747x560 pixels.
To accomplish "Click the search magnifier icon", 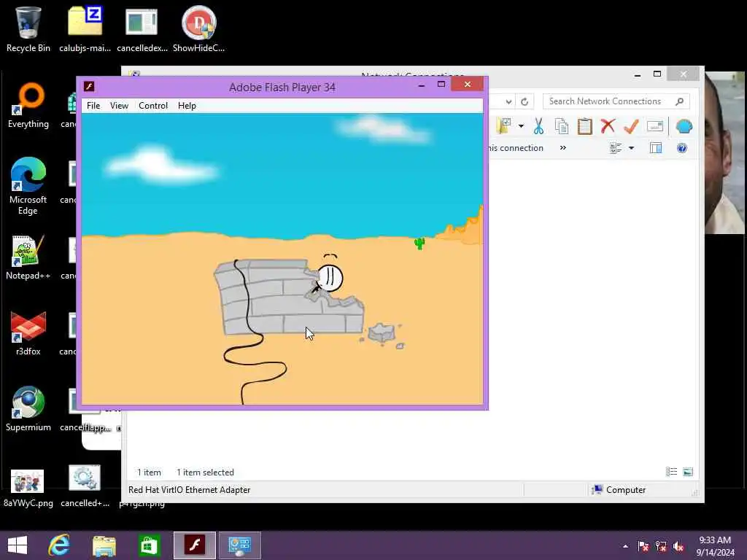I will click(680, 101).
